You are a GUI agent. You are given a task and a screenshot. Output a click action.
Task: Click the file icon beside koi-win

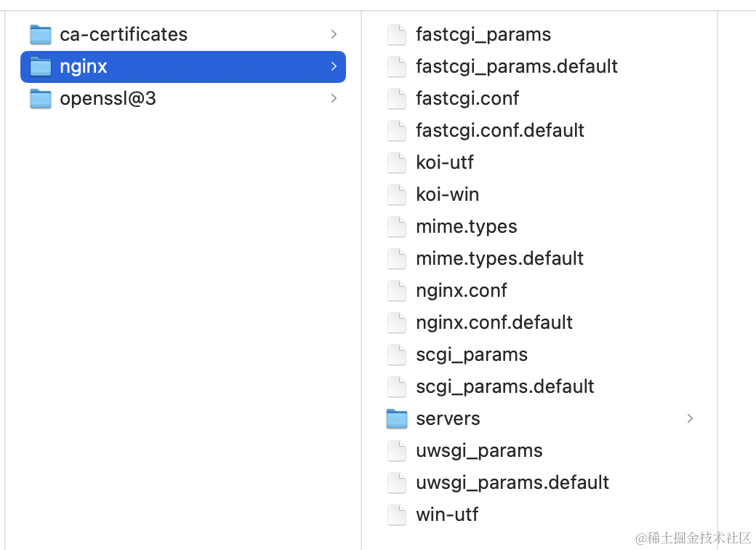coord(397,194)
